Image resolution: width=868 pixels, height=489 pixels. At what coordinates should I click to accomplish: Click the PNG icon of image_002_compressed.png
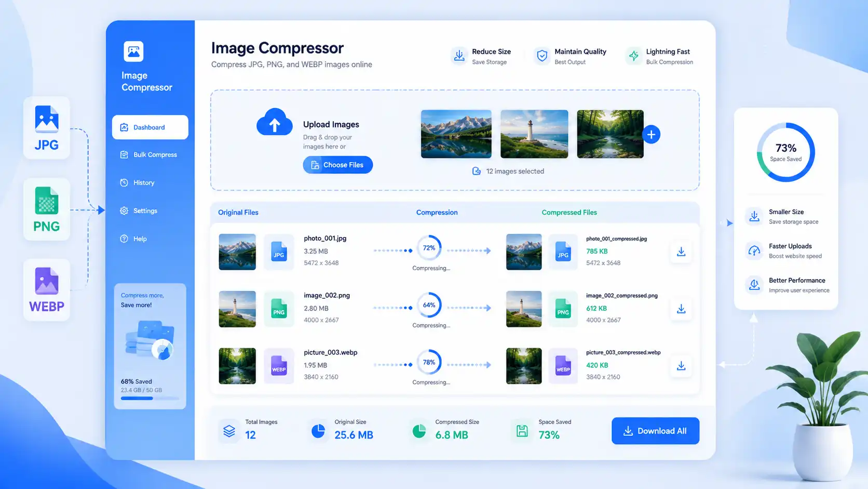(x=563, y=309)
